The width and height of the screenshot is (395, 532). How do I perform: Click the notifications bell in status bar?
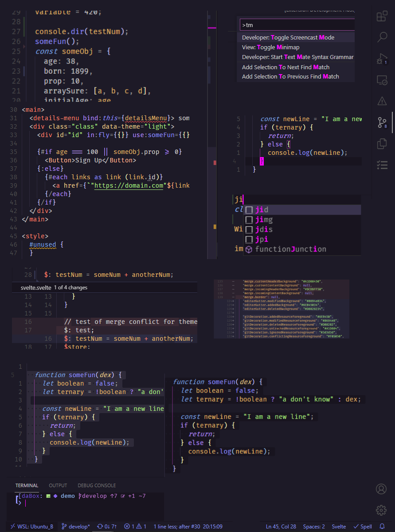click(x=382, y=527)
